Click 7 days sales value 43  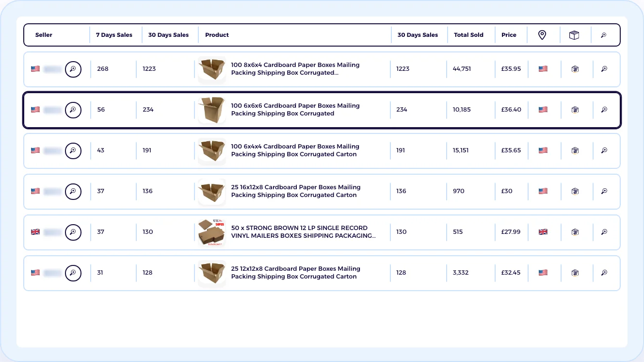100,150
